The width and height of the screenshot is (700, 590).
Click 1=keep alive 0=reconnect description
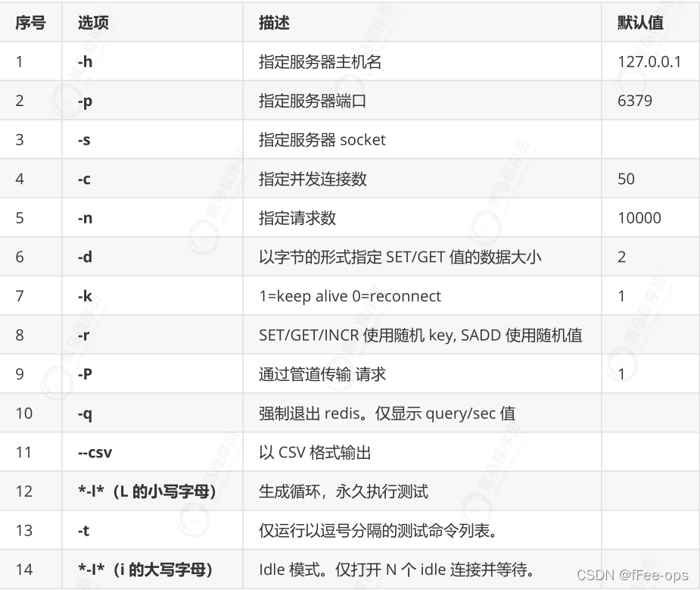point(350,296)
